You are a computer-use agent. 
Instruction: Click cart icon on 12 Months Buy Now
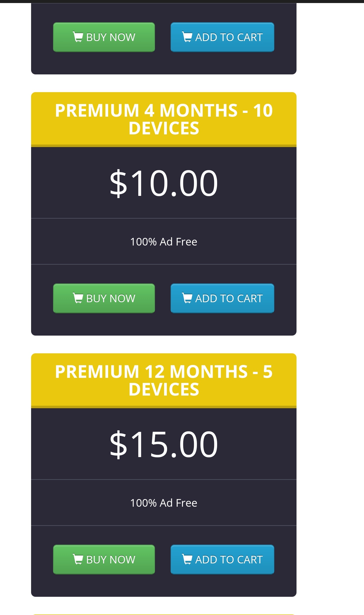78,559
